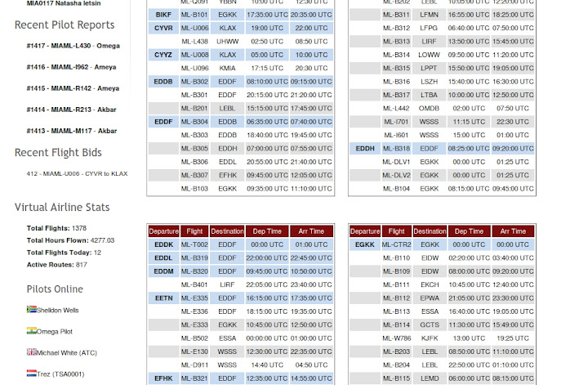Click flight number ML-L438
Viewport: 588px width, 385px height.
pos(194,41)
